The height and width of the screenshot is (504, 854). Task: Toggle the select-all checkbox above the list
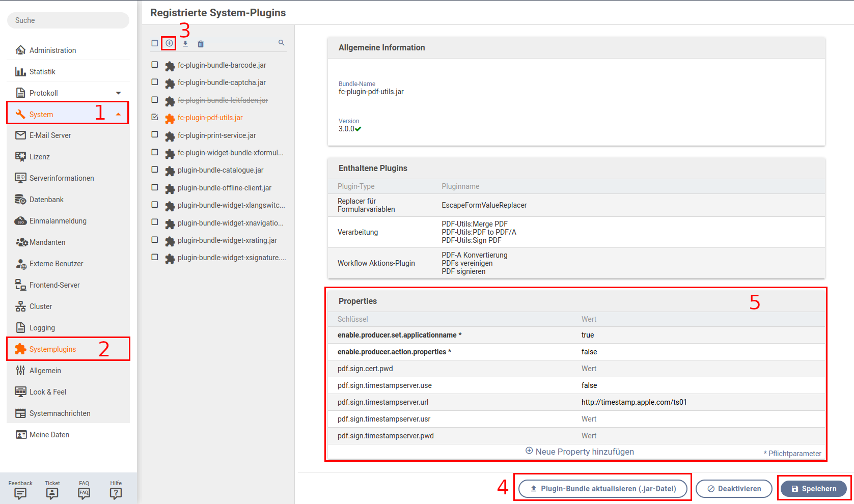pos(155,43)
